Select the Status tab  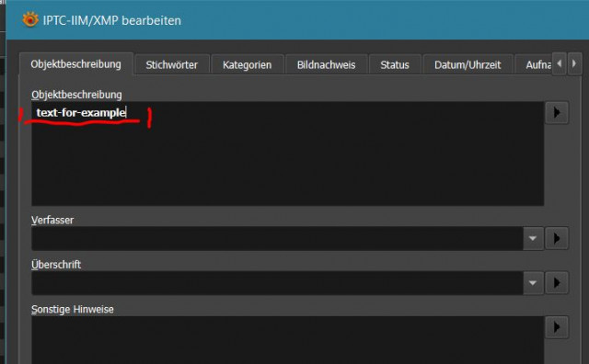coord(395,65)
